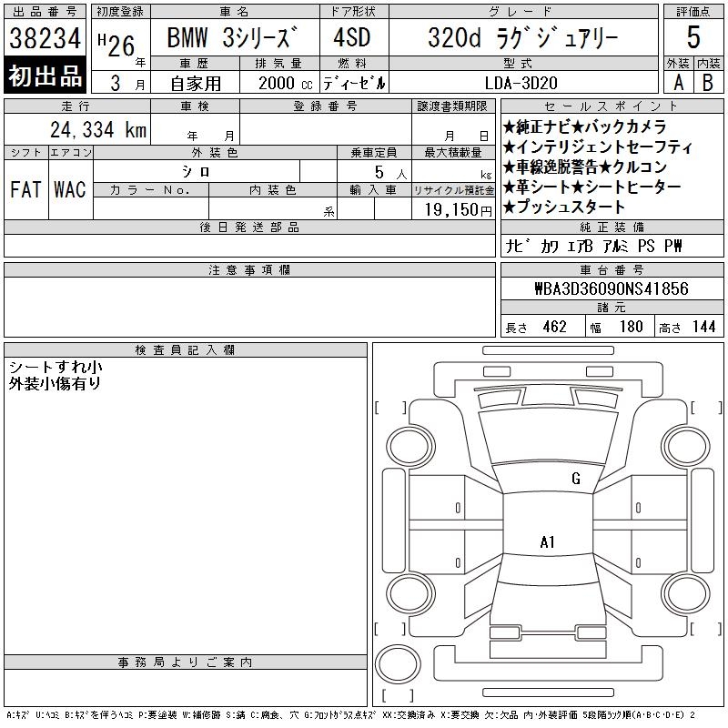Screen dimensions: 728x728
Task: Click the spare tire circle at bottom-left of diagram
Action: tap(398, 664)
